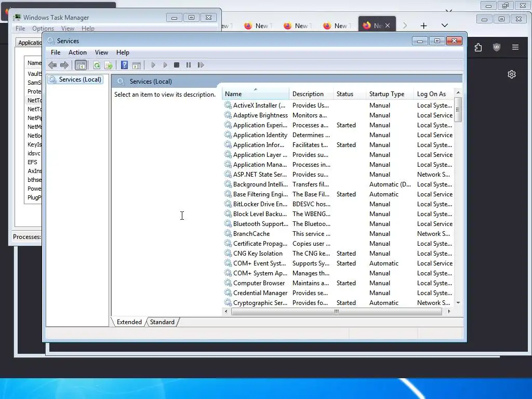Open the Help toolbar icon
The width and height of the screenshot is (532, 399).
[125, 65]
